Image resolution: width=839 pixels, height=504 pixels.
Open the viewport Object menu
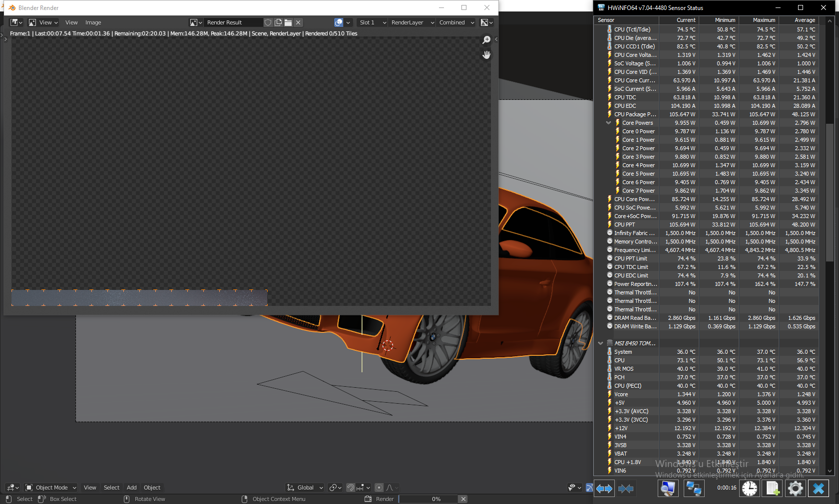(152, 488)
